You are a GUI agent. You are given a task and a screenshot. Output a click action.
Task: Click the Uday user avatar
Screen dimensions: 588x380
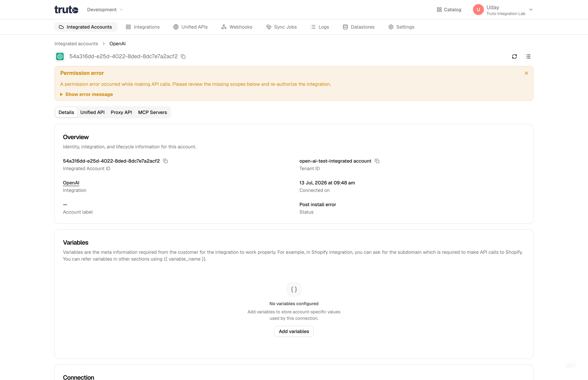coord(478,10)
